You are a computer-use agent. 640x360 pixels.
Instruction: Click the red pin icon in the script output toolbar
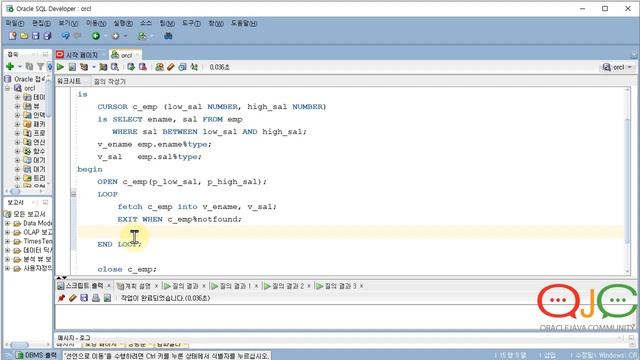click(61, 298)
